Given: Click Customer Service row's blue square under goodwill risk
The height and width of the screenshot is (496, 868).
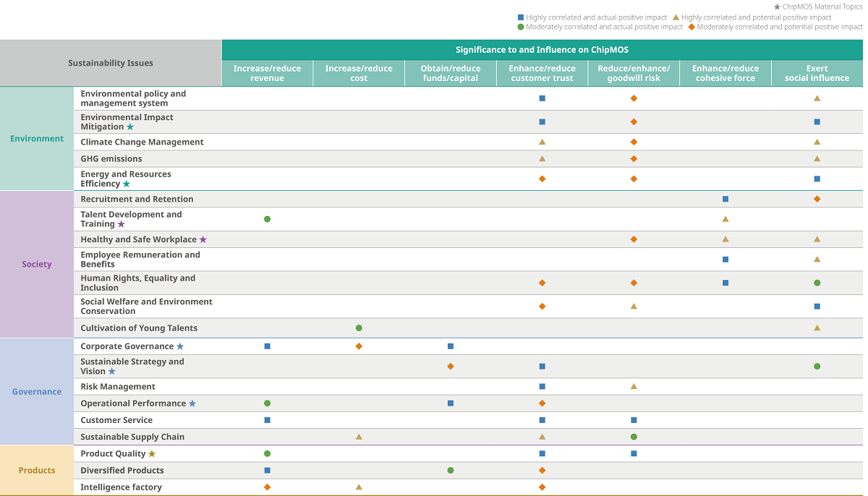Looking at the screenshot, I should point(634,420).
